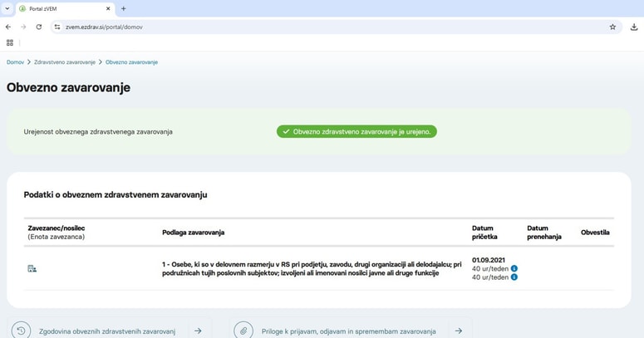Click the browser back arrow
Viewport: 644px width, 338px height.
point(8,27)
